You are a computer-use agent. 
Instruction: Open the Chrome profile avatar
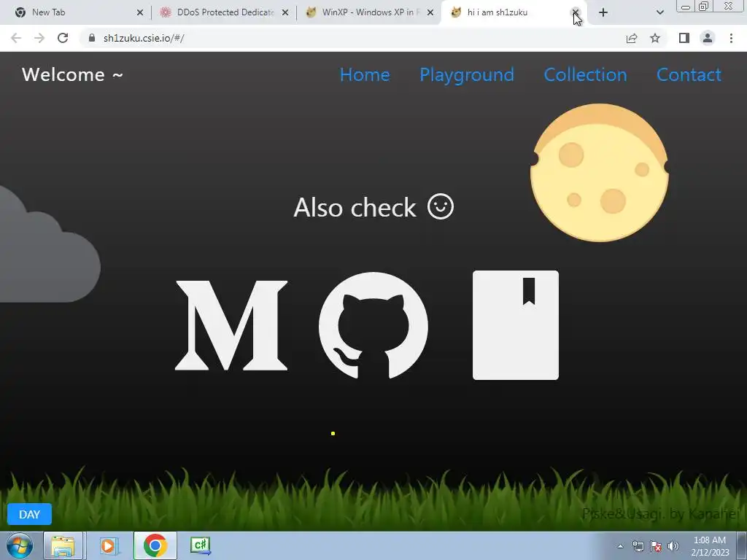click(708, 38)
